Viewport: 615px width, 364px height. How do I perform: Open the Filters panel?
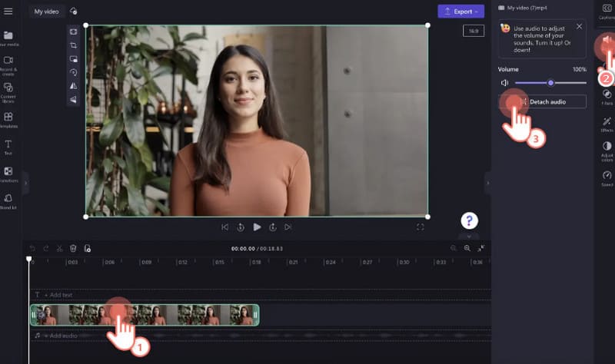pos(607,98)
